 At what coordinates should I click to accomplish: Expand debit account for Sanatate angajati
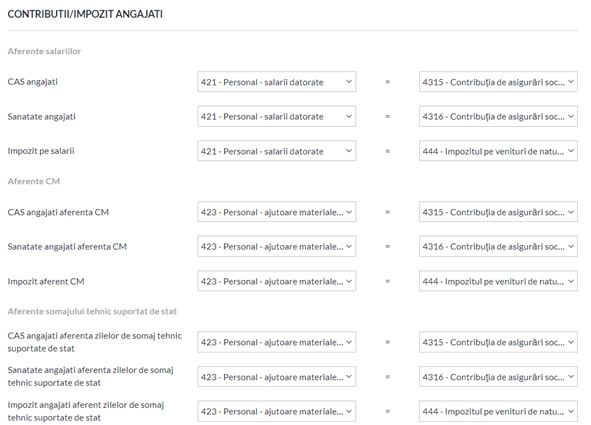point(277,116)
